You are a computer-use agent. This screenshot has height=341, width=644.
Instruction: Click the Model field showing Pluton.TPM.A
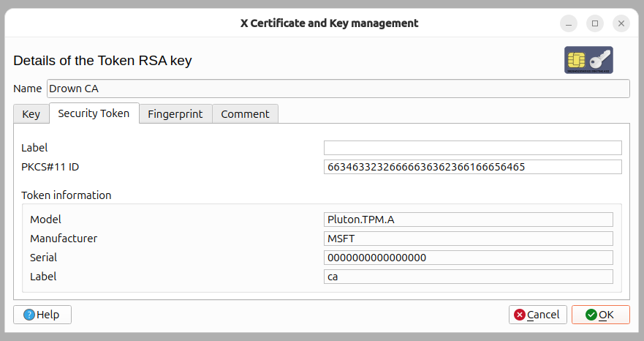(469, 220)
